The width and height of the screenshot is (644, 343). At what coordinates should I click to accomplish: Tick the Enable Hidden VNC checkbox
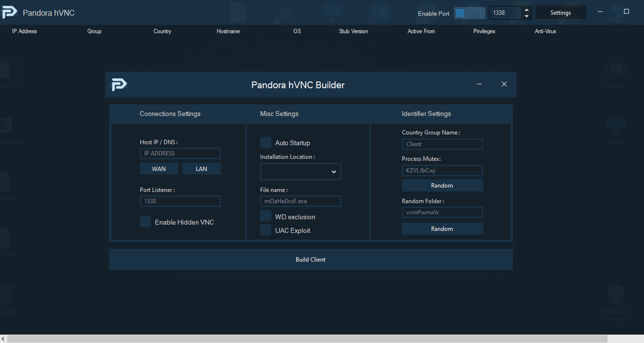point(145,222)
